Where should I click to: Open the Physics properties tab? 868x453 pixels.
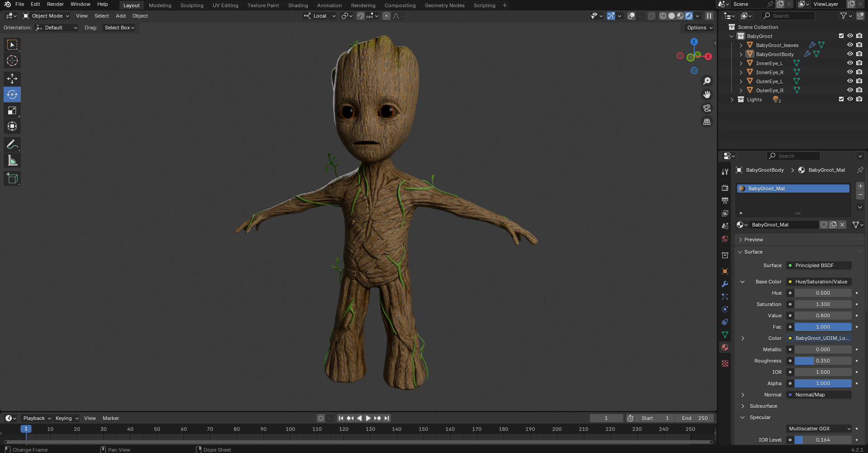tap(725, 309)
